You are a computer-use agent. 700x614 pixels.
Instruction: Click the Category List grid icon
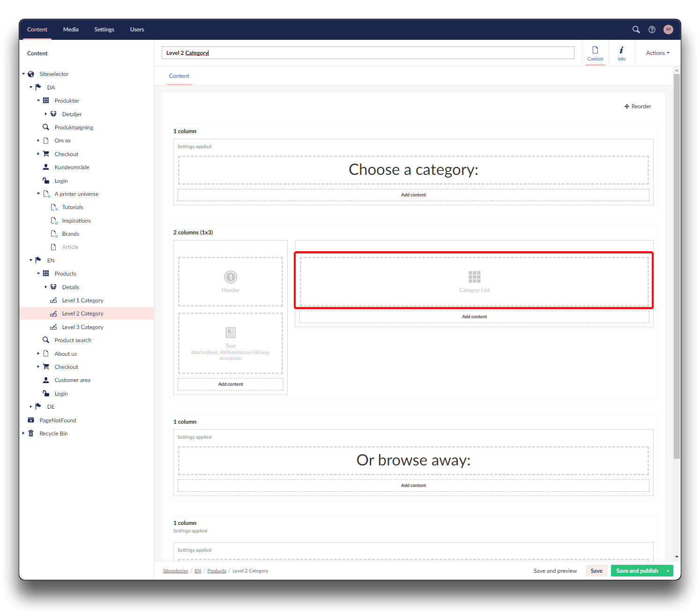point(474,277)
